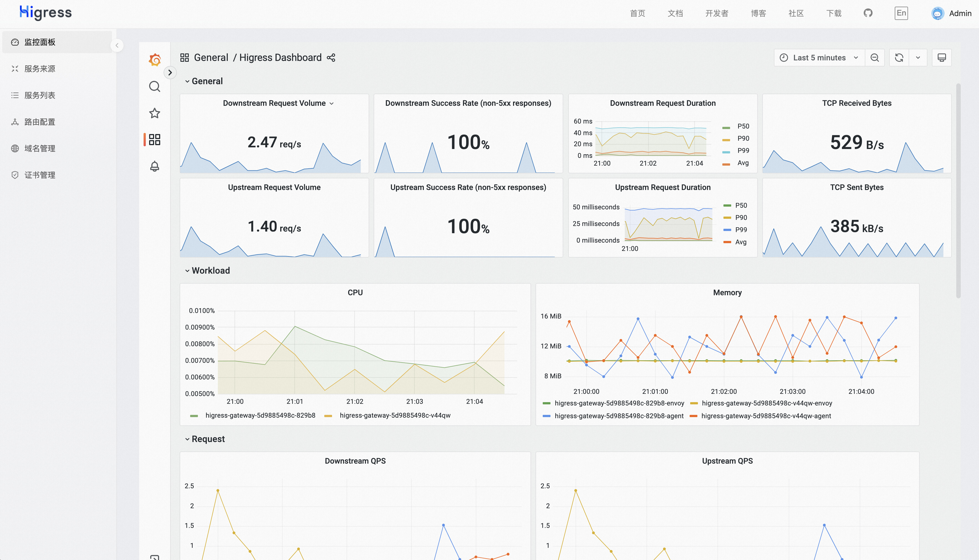This screenshot has width=979, height=560.
Task: Toggle kiosk TV view mode
Action: [941, 58]
